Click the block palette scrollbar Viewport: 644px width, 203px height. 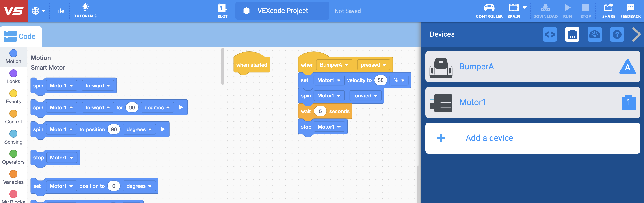coord(223,66)
